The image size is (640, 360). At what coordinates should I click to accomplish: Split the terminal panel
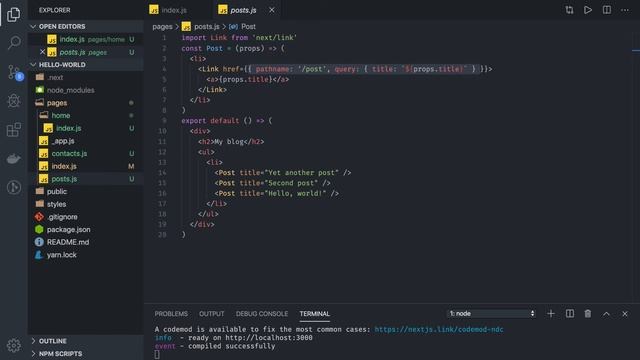point(570,313)
